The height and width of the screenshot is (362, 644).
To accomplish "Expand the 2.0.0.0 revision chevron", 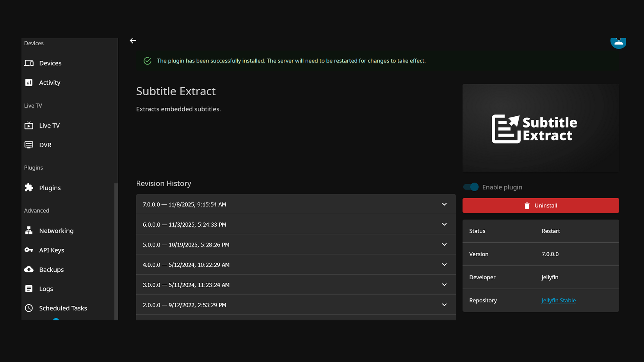I will (444, 305).
